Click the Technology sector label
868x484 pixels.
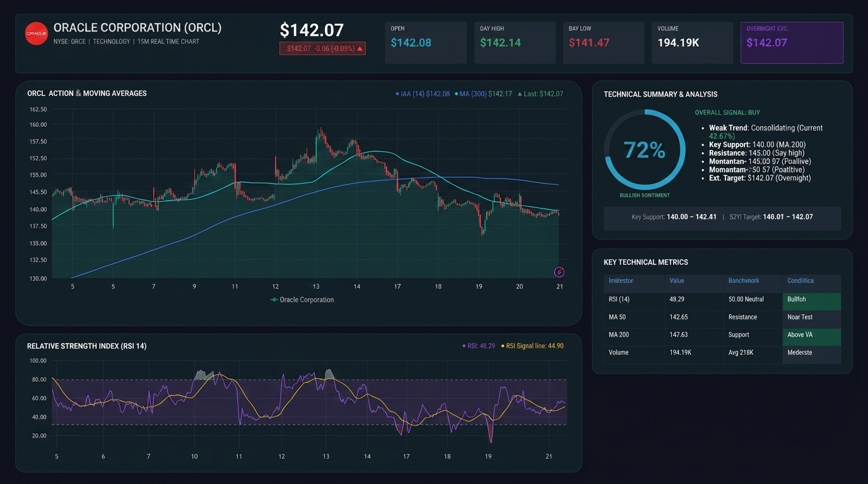(x=112, y=42)
